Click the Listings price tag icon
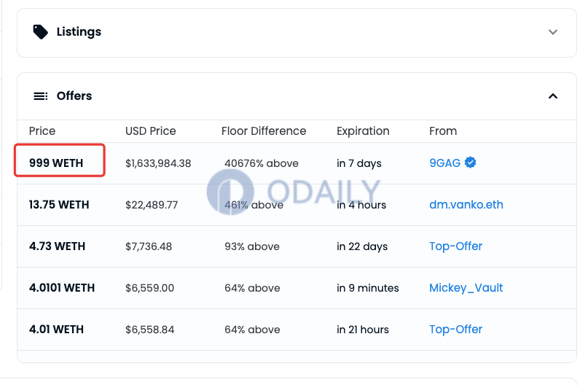This screenshot has height=385, width=588. click(x=41, y=32)
